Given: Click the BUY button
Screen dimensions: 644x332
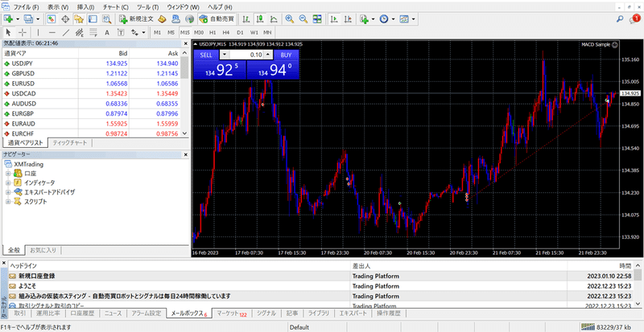Looking at the screenshot, I should click(x=287, y=55).
